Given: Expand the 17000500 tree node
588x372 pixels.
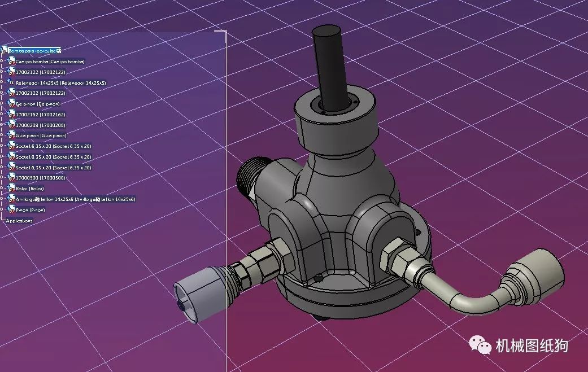Looking at the screenshot, I should 2,177.
